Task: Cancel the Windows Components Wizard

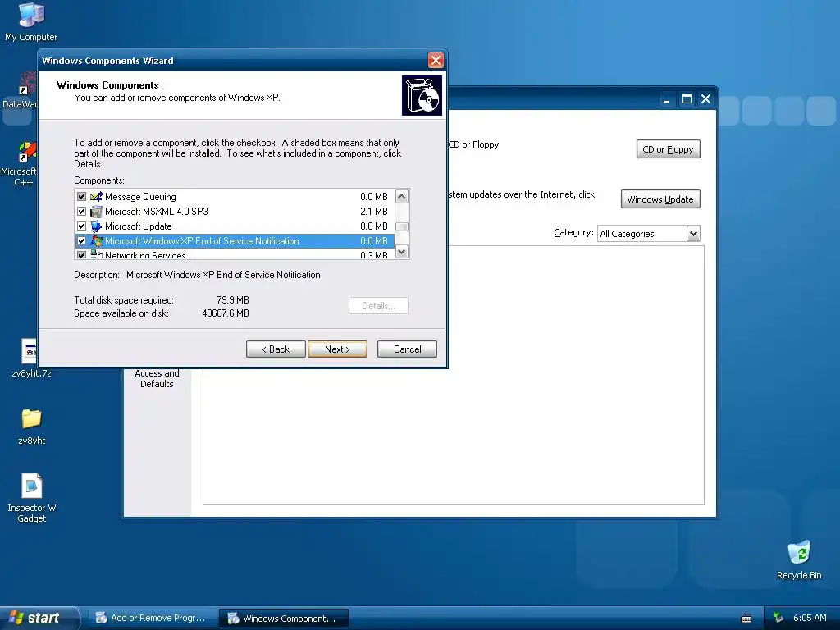Action: coord(407,349)
